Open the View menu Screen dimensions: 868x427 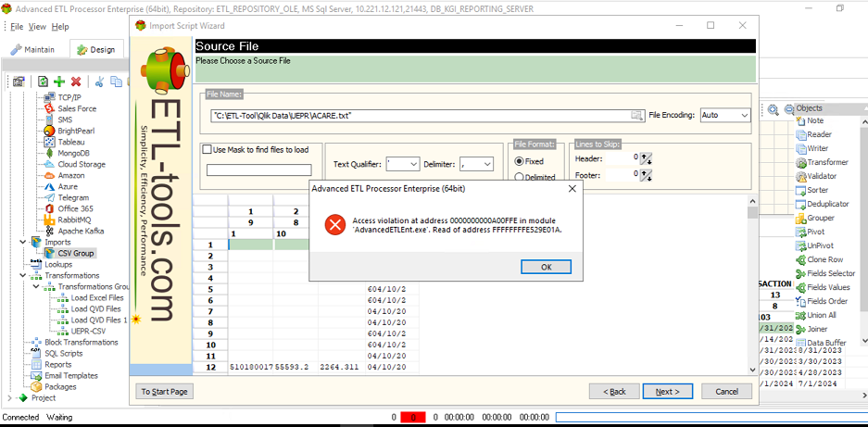[37, 27]
